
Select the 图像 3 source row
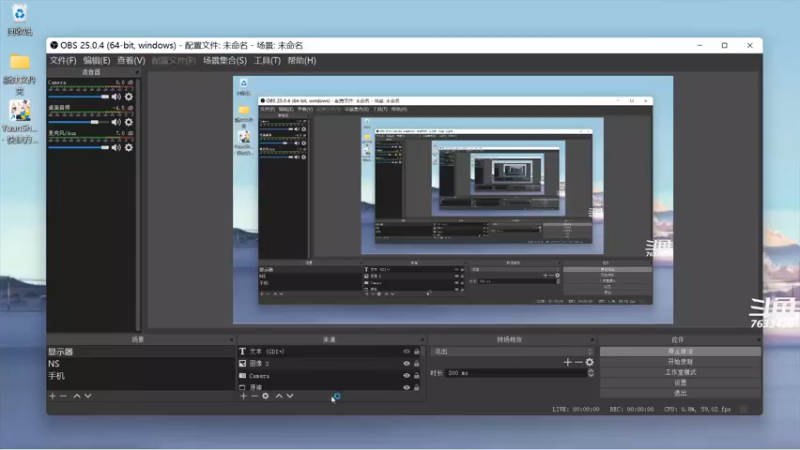tap(331, 364)
